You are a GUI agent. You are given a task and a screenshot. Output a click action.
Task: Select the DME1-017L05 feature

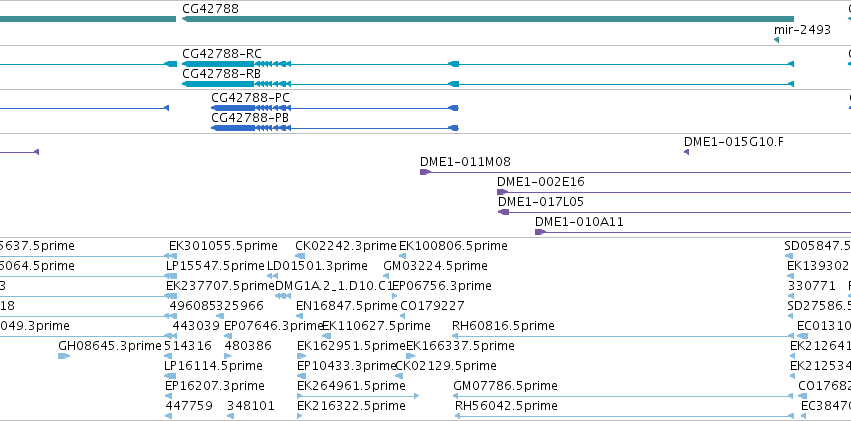click(675, 212)
